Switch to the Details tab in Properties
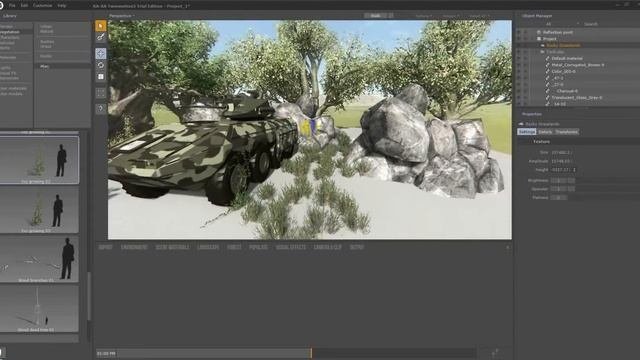Viewport: 640px width, 360px height. pyautogui.click(x=545, y=132)
